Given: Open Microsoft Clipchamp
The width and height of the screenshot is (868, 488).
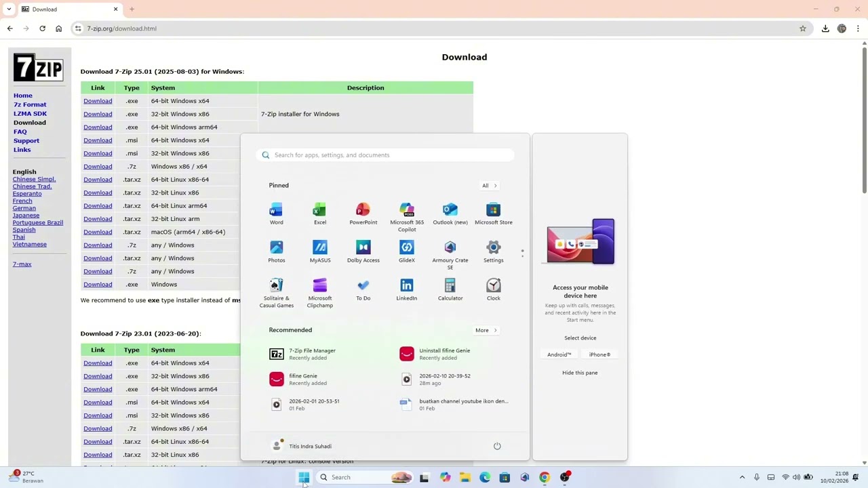Looking at the screenshot, I should click(319, 292).
